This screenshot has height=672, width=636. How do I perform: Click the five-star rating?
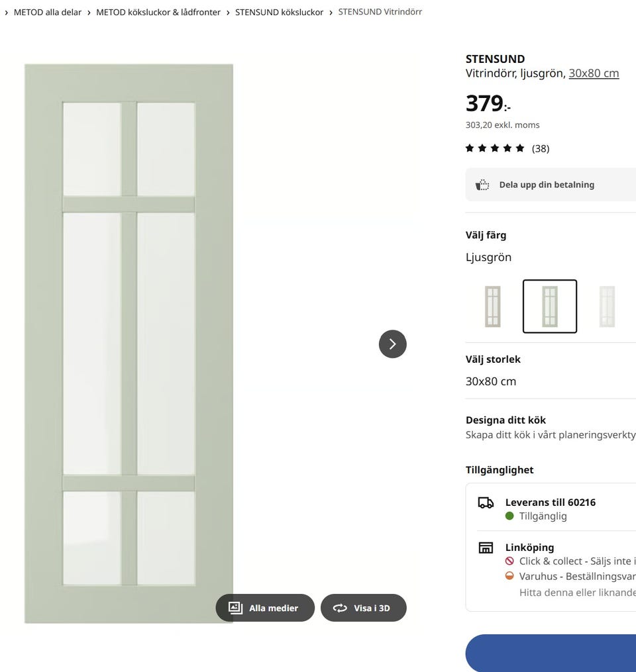[x=495, y=148]
